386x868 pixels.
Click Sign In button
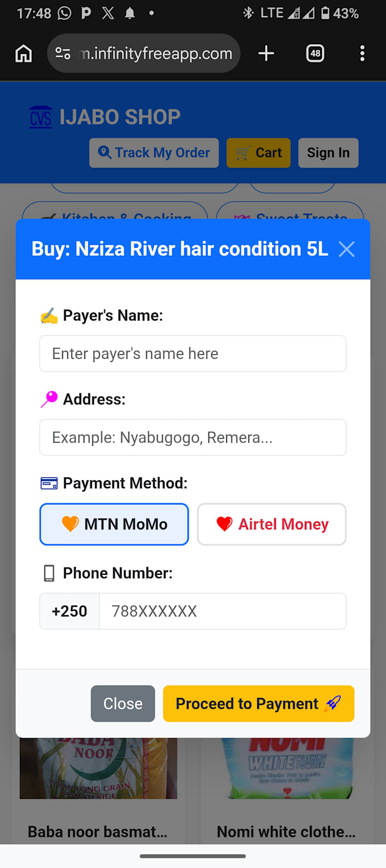coord(328,153)
